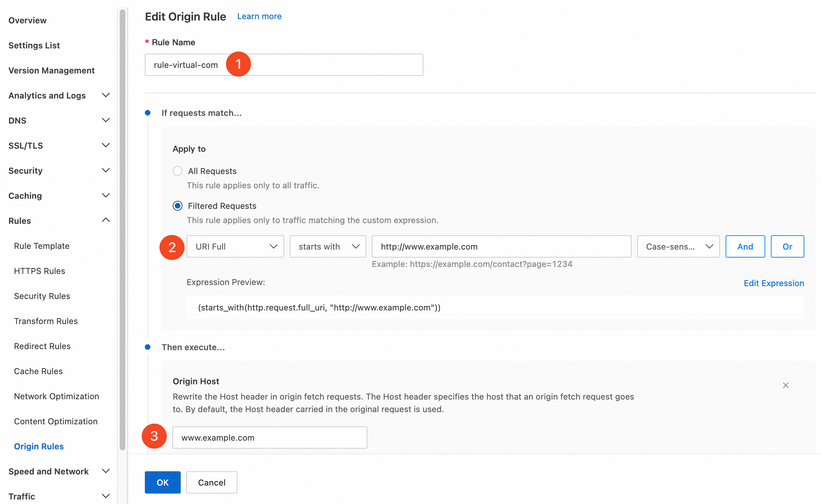The image size is (821, 504).
Task: Expand the Speed and Network chevron
Action: [x=105, y=471]
